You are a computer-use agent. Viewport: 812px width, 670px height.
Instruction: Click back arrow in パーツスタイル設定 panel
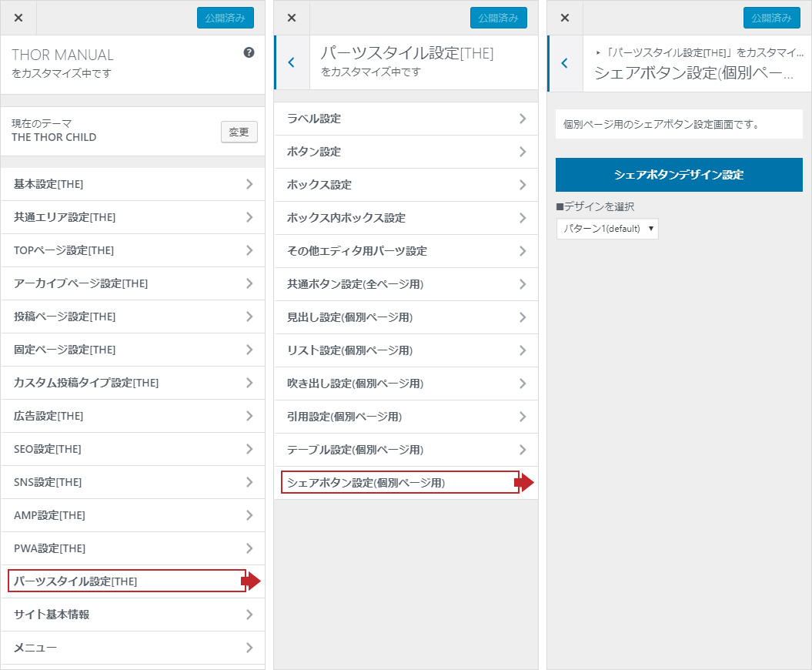[x=291, y=63]
